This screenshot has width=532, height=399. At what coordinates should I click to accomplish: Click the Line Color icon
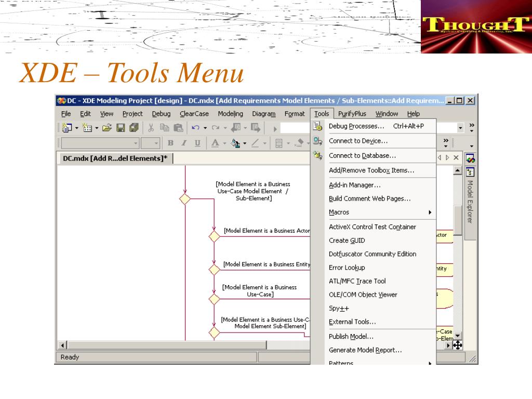pyautogui.click(x=255, y=143)
